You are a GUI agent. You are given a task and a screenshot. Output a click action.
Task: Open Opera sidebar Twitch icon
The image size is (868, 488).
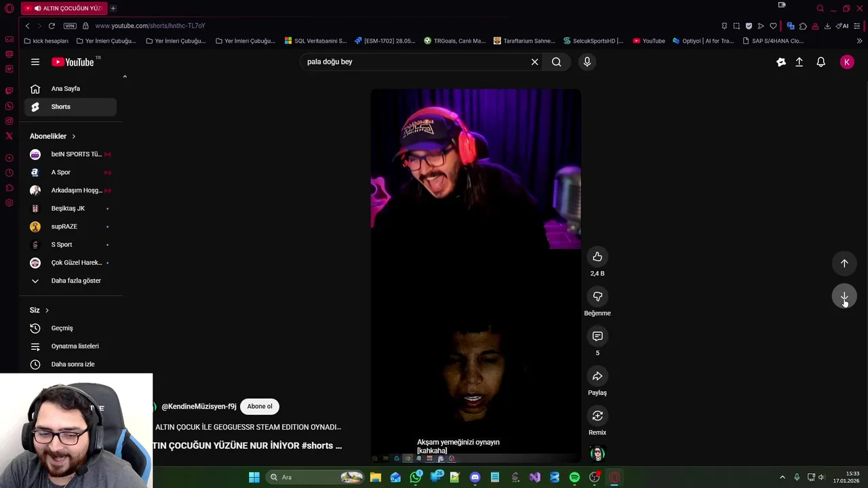(x=9, y=90)
